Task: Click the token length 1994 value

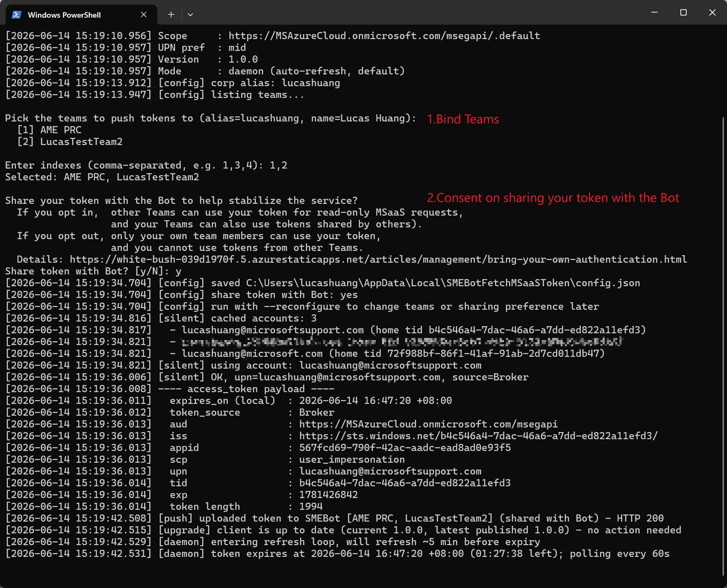Action: 311,506
